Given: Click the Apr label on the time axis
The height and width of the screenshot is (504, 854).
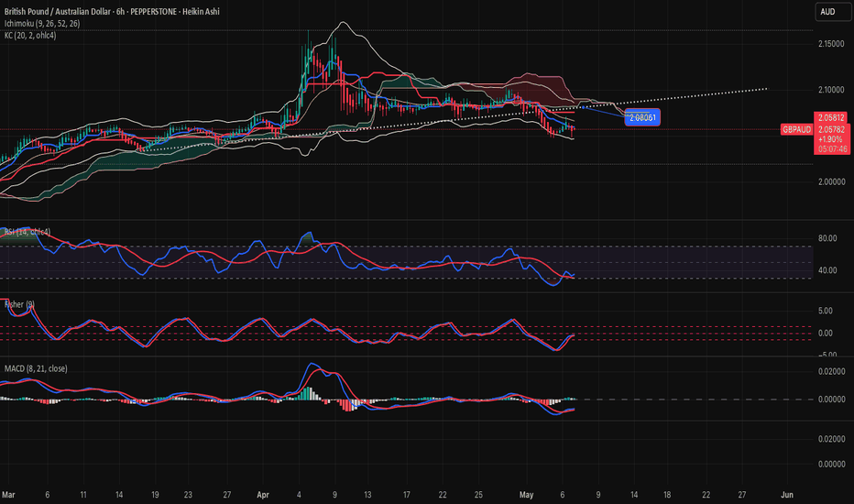Looking at the screenshot, I should pos(262,495).
